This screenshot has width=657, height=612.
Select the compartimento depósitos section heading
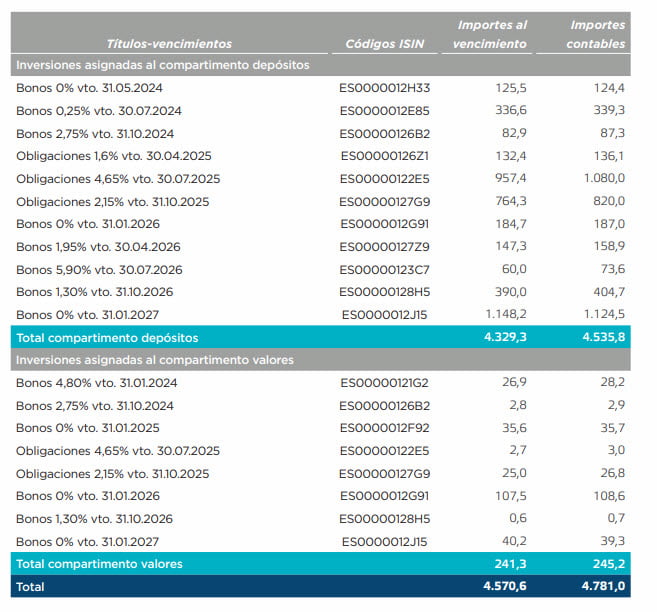point(161,65)
